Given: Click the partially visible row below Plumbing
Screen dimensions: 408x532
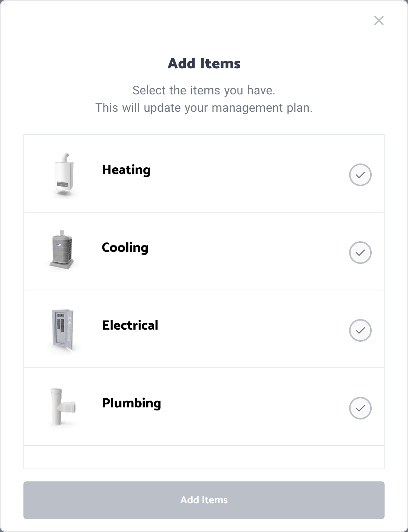Looking at the screenshot, I should [204, 457].
